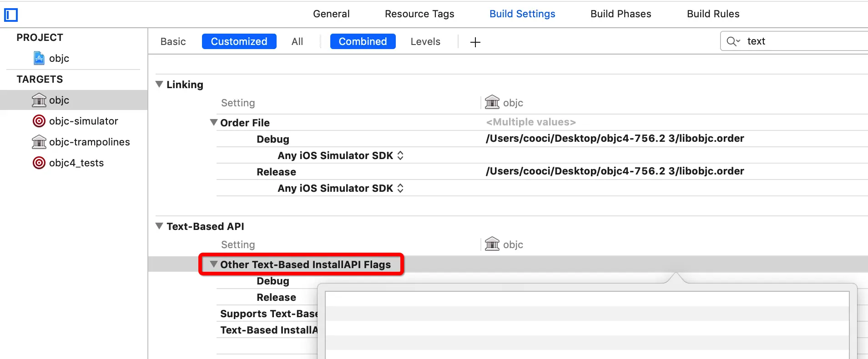Show All build settings

297,41
